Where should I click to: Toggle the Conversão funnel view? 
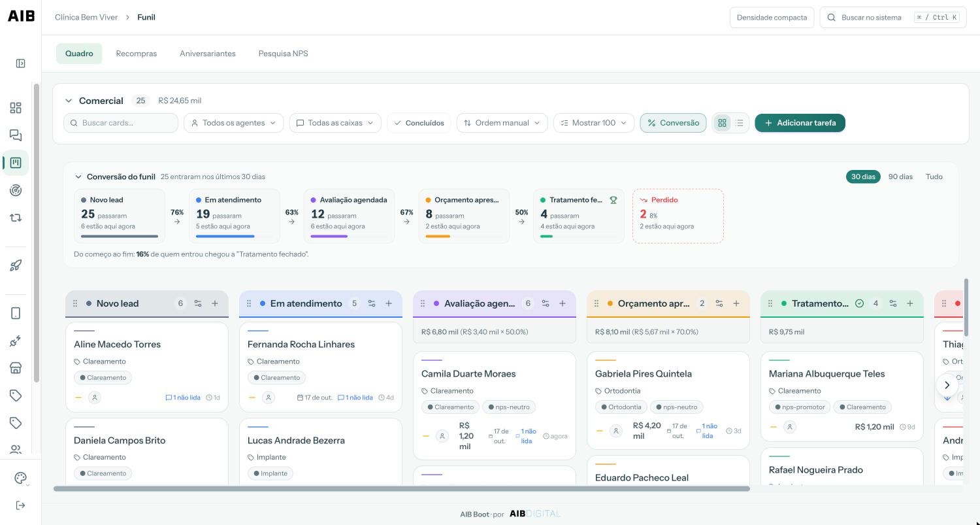coord(673,123)
